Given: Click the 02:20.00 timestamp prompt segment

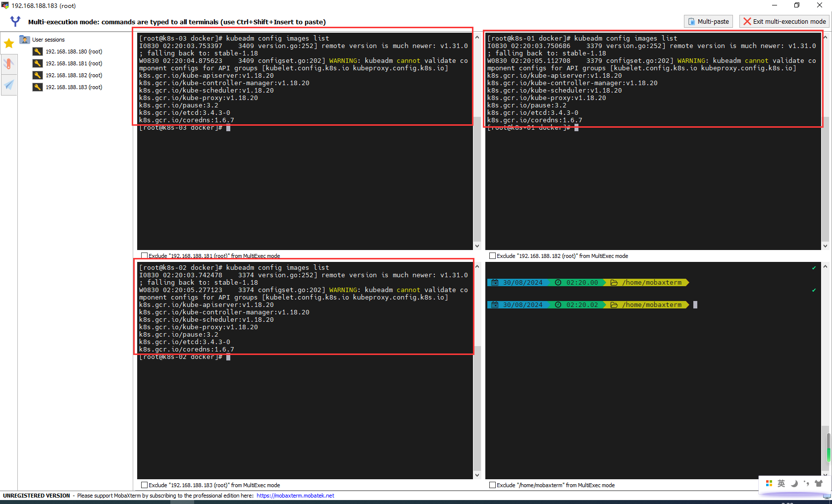Looking at the screenshot, I should point(577,283).
